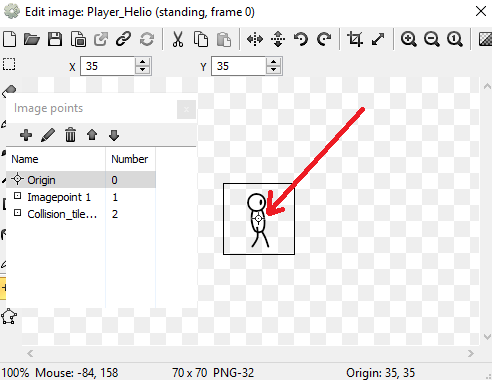
Task: Select the Collision_tile... image point
Action: coord(81,214)
